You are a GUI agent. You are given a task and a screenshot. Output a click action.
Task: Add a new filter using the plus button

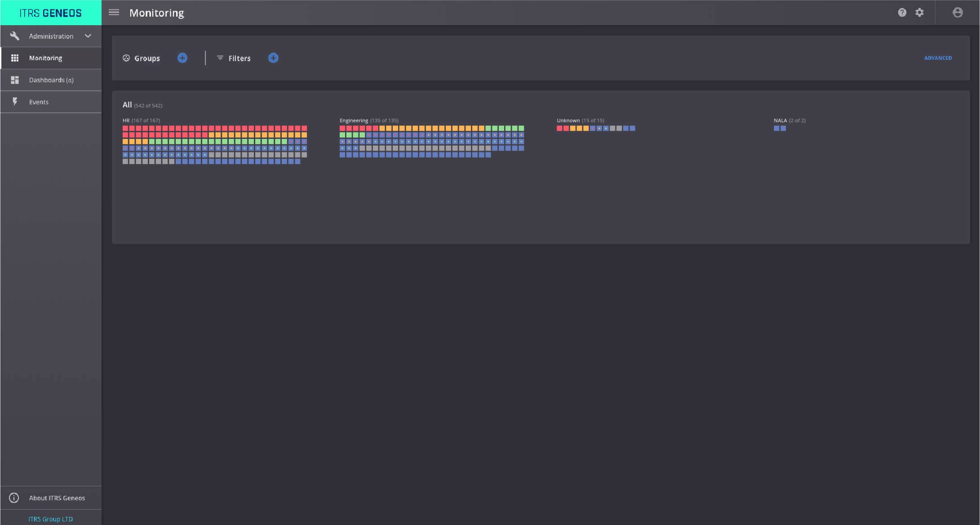tap(274, 58)
